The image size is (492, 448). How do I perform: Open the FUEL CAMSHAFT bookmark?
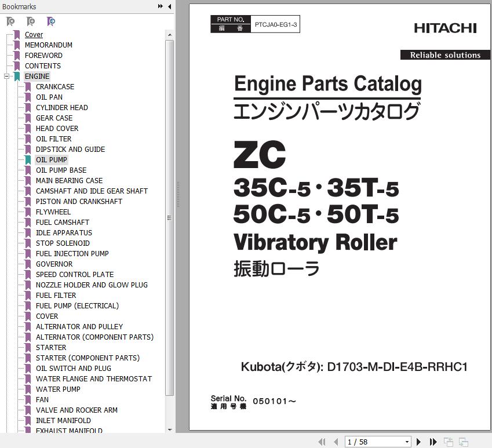63,222
